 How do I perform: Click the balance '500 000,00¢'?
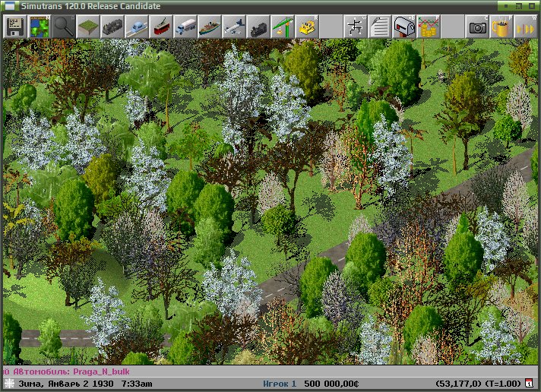pos(331,384)
